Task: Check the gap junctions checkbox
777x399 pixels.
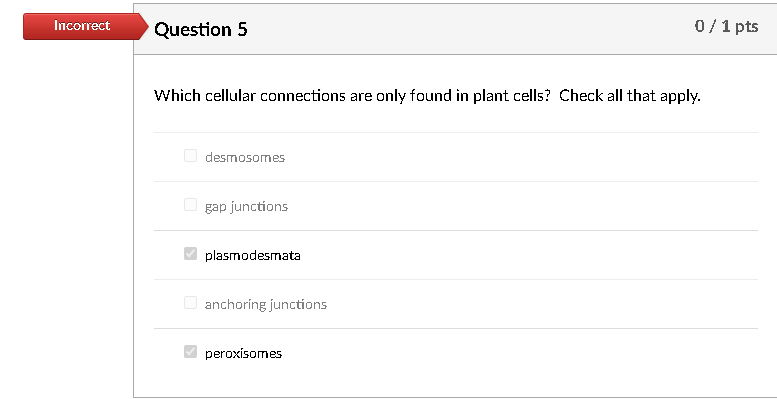Action: [190, 205]
